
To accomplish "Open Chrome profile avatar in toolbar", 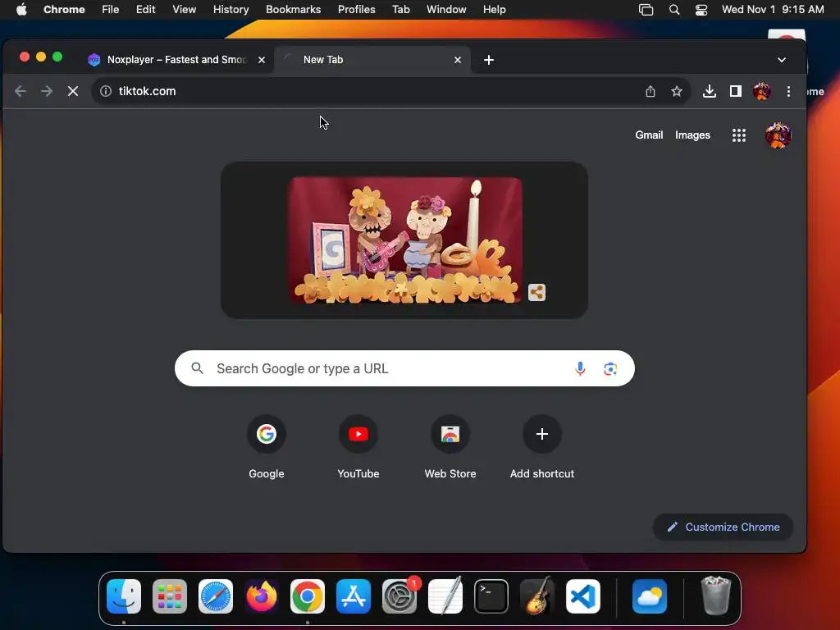I will click(x=762, y=91).
